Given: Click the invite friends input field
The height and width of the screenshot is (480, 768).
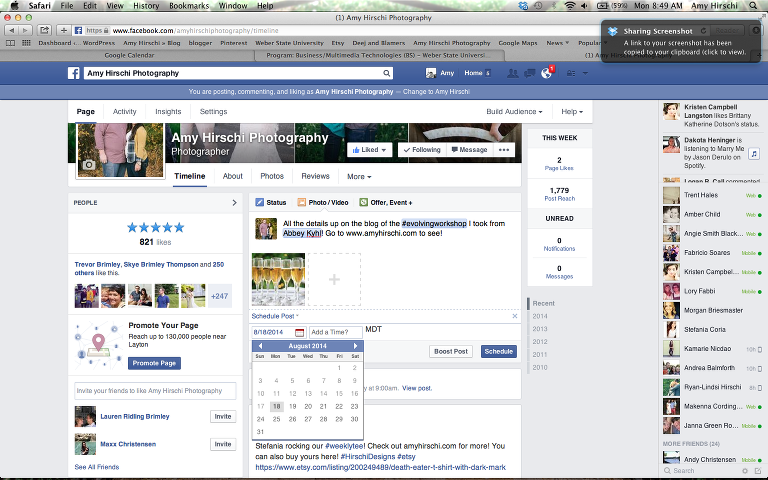Looking at the screenshot, I should click(x=155, y=391).
